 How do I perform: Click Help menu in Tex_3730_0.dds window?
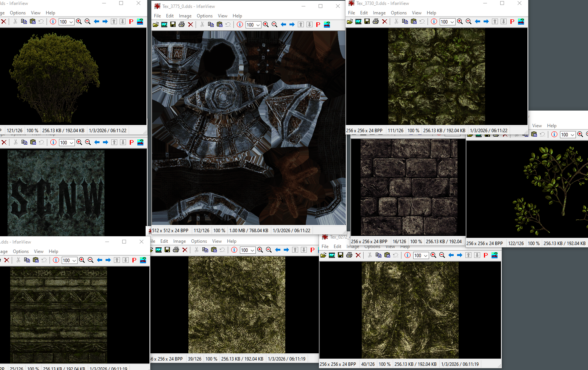click(x=431, y=13)
